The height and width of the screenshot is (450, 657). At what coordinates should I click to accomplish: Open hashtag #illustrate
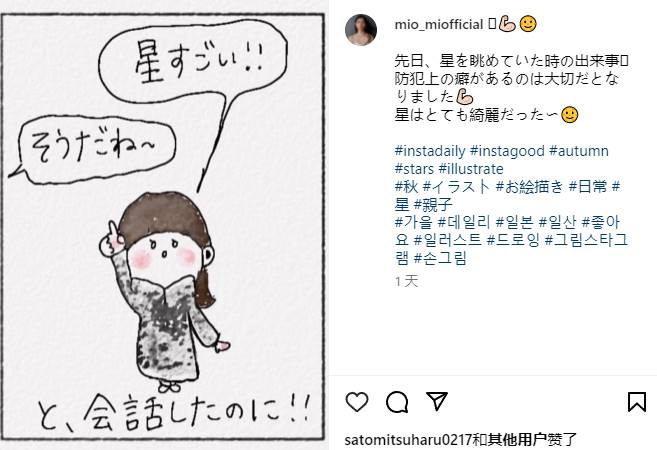(x=471, y=169)
